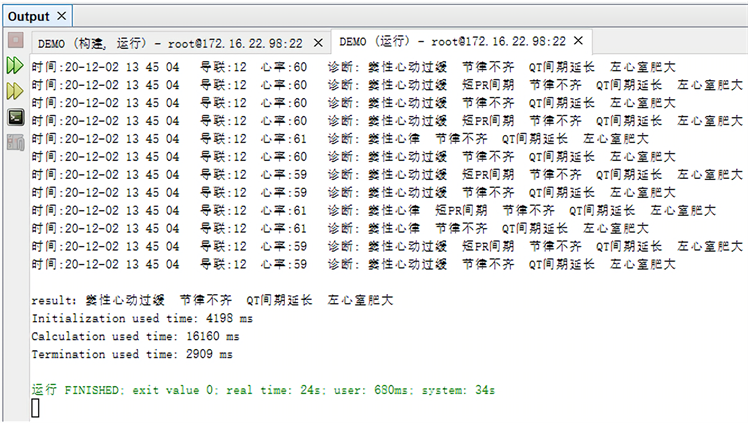Screen dimensions: 748x423
Task: Click the input cursor box below FINISHED line
Action: point(35,408)
